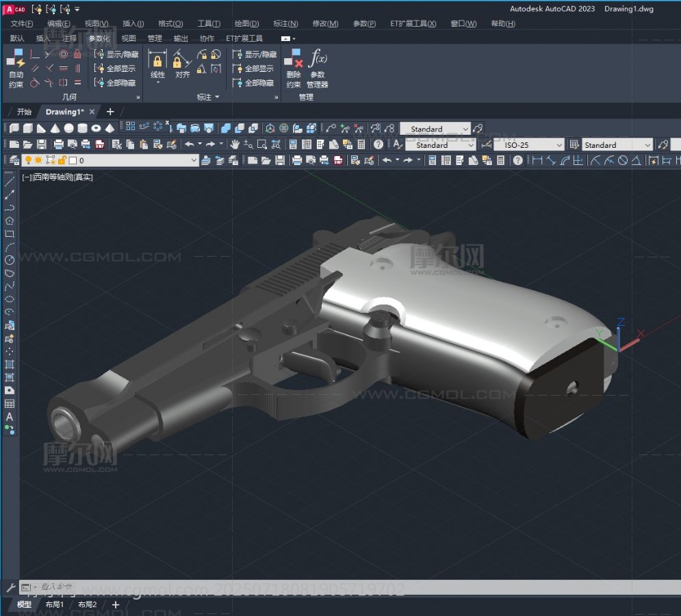This screenshot has height=616, width=681.
Task: Open the 文件(F) menu
Action: click(x=22, y=23)
